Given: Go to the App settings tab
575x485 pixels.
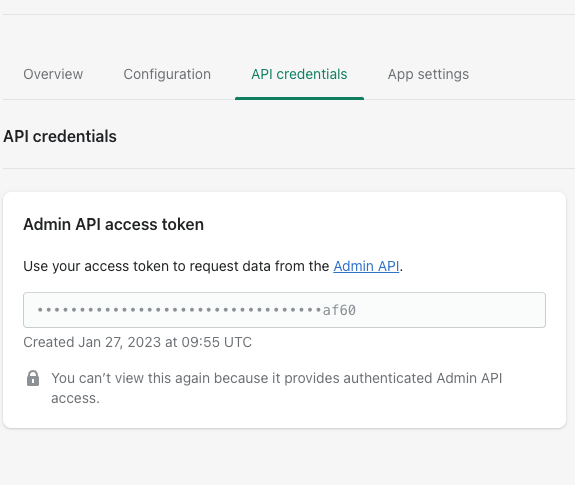Looking at the screenshot, I should tap(428, 74).
